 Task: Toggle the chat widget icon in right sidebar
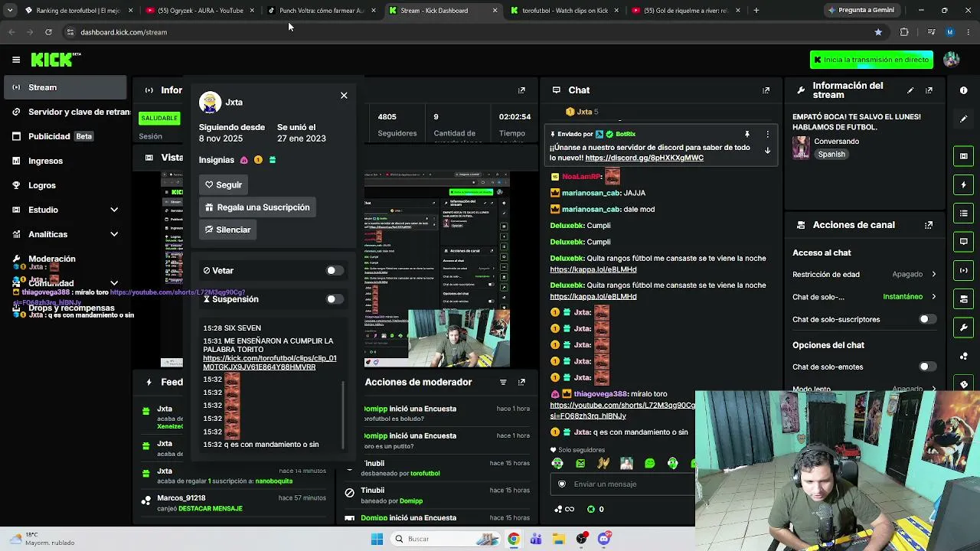[x=963, y=241]
